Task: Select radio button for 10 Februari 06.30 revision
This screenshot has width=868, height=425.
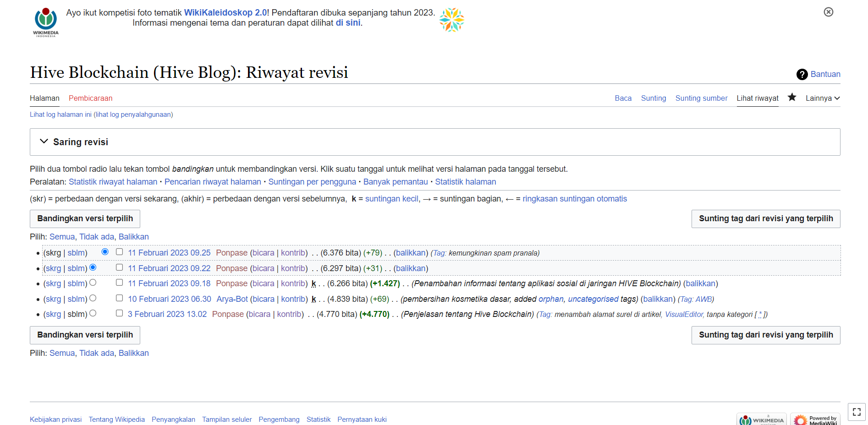Action: click(x=93, y=298)
